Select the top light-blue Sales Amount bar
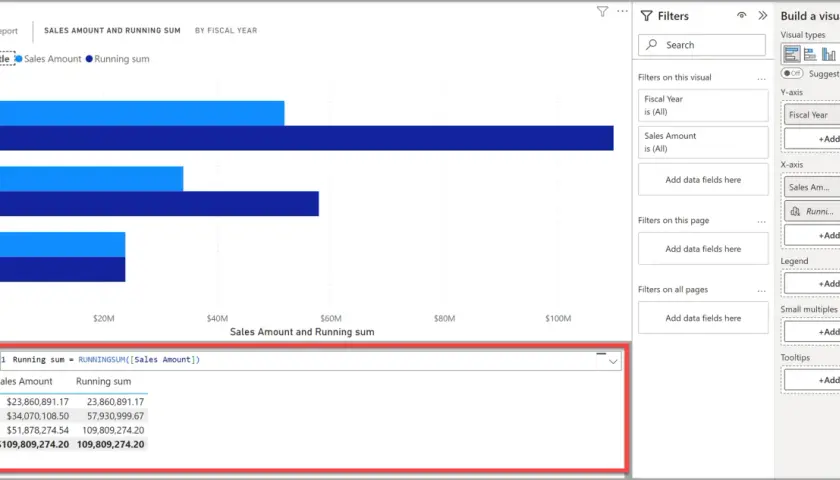This screenshot has height=480, width=840. (x=142, y=113)
